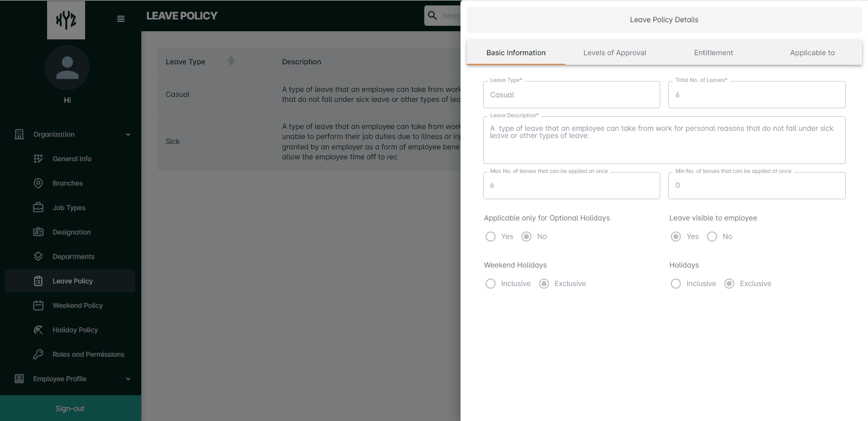868x421 pixels.
Task: Expand the Employee Profile menu chevron
Action: tap(128, 379)
